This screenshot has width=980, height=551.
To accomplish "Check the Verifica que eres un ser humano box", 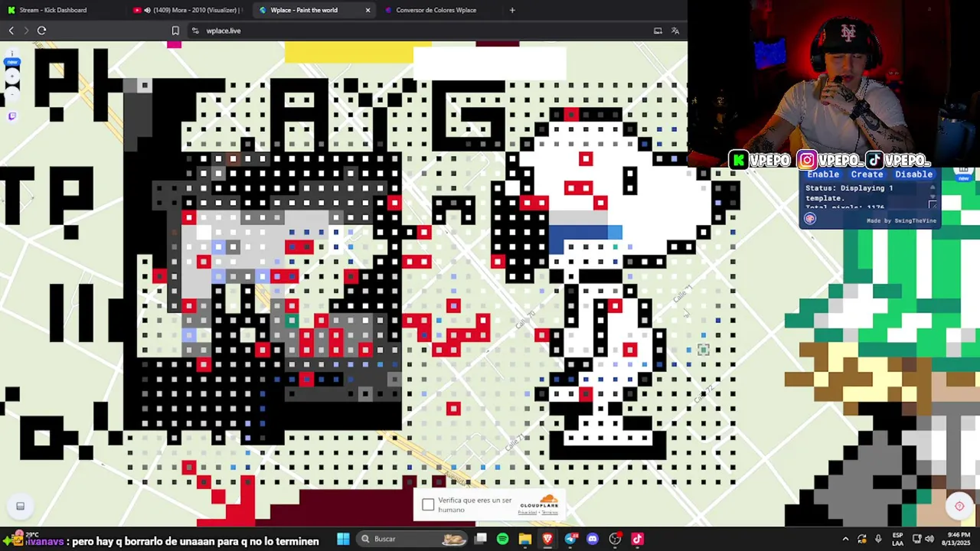I will tap(428, 505).
